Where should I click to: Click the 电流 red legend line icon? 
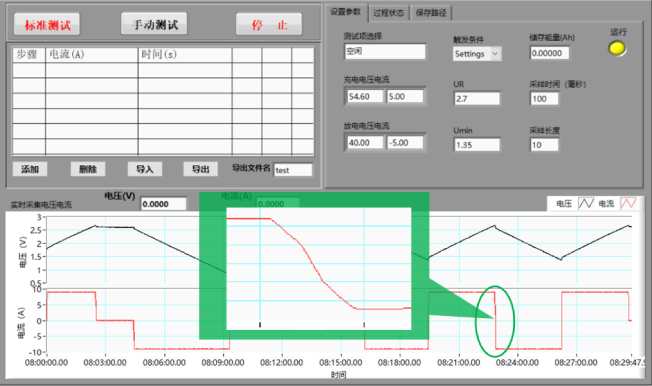point(628,203)
